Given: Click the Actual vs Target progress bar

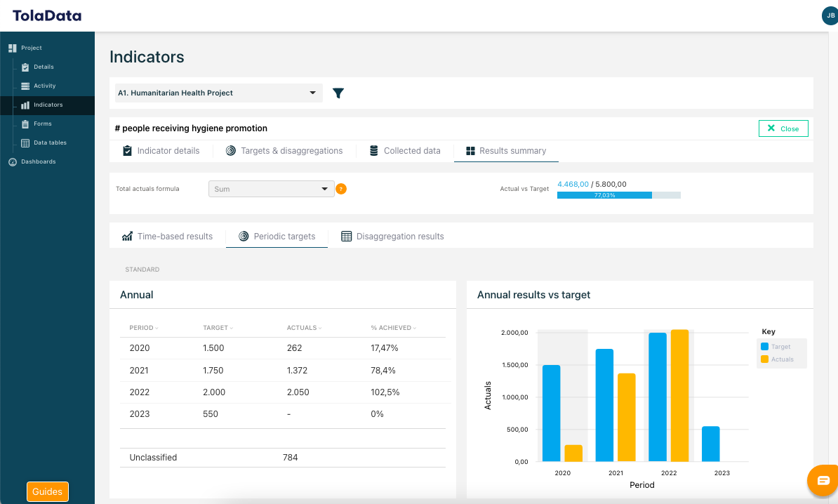Looking at the screenshot, I should click(x=618, y=195).
